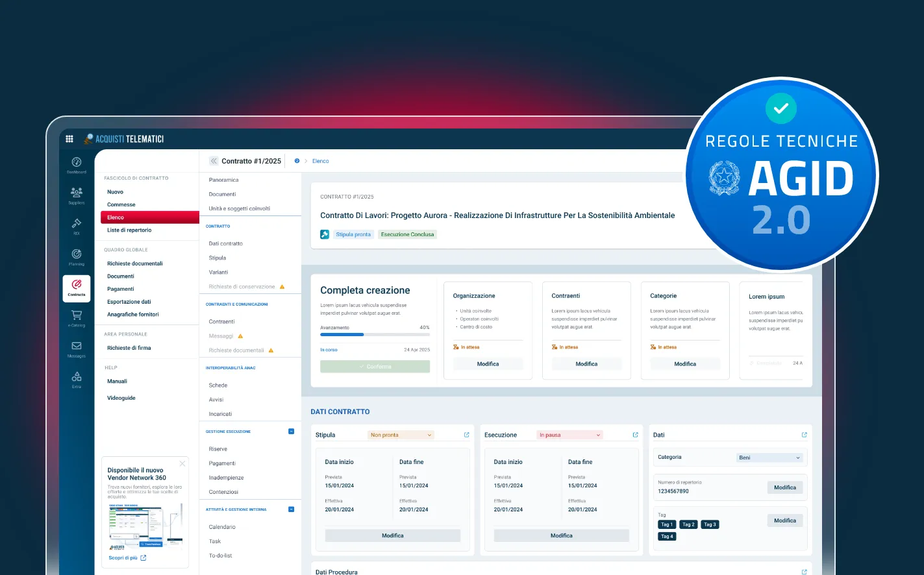Open Dati card external link icon

click(x=804, y=435)
